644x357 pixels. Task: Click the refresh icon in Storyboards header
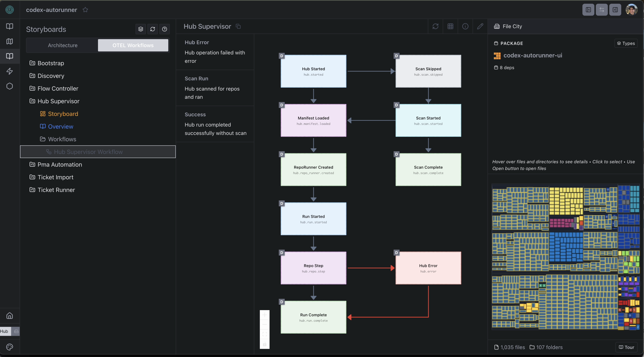point(153,29)
